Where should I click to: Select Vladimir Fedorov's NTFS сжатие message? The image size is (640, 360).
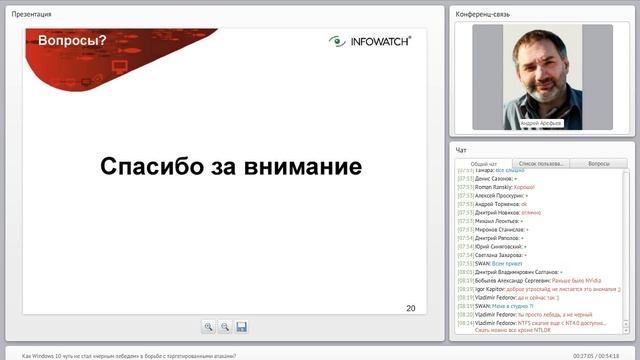coord(532,326)
